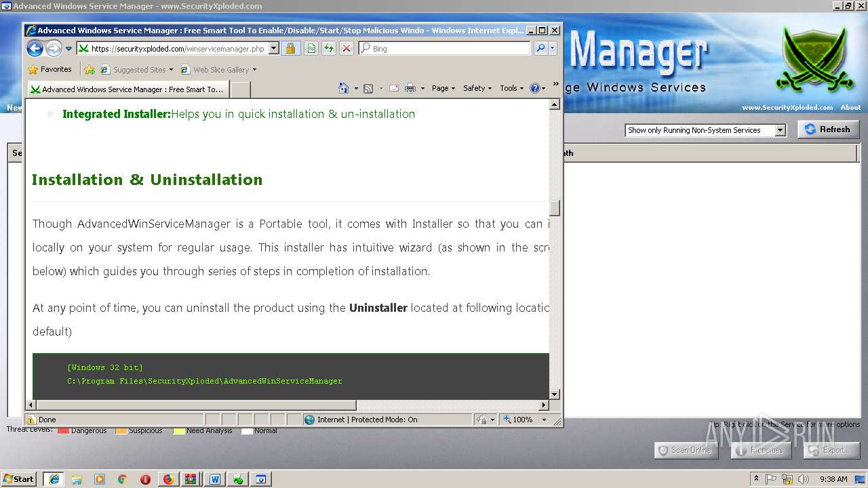Click inside the Bing search box

[x=449, y=49]
